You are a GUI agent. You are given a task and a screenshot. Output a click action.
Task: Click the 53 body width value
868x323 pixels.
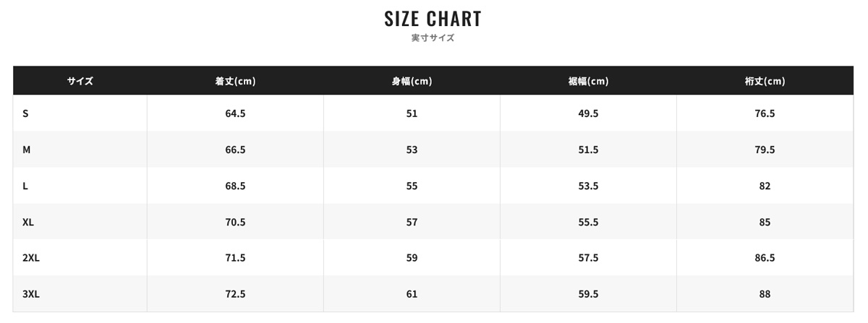point(412,150)
